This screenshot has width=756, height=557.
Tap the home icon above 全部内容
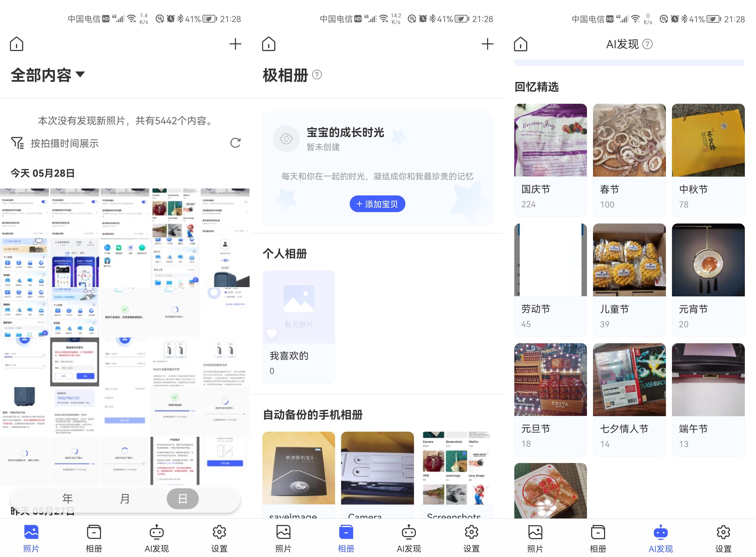click(x=16, y=44)
